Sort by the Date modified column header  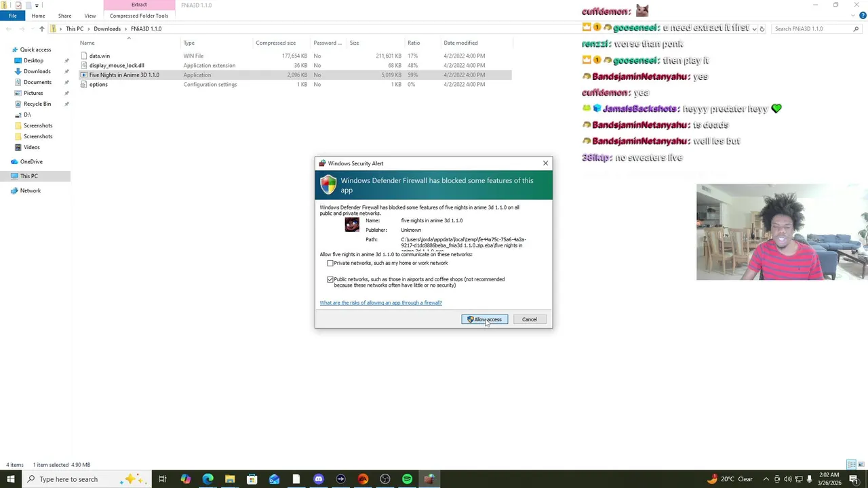click(461, 43)
